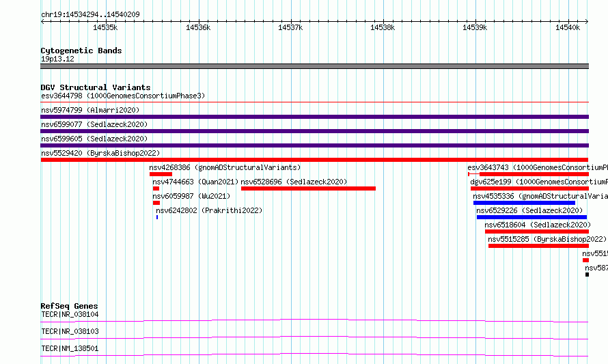Click the small red bar under nsv6059987
The image size is (608, 364).
point(156,203)
